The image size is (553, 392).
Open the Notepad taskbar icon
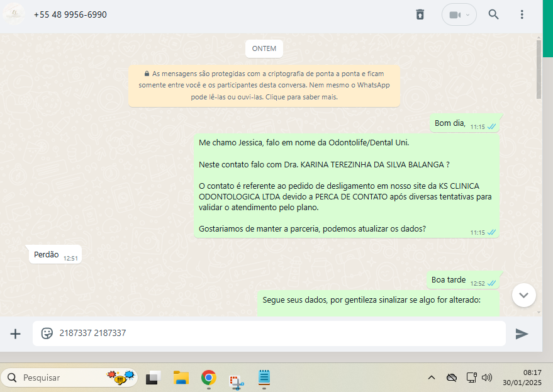click(x=264, y=378)
